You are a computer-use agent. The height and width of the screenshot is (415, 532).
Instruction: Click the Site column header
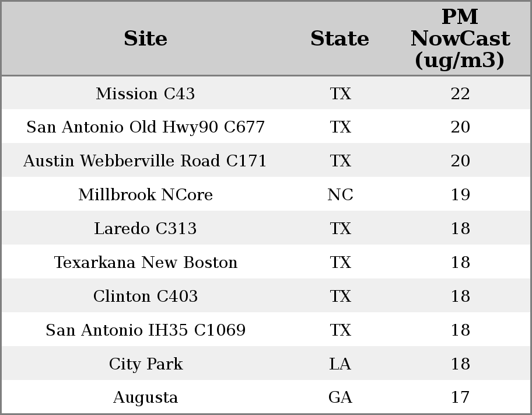point(145,39)
